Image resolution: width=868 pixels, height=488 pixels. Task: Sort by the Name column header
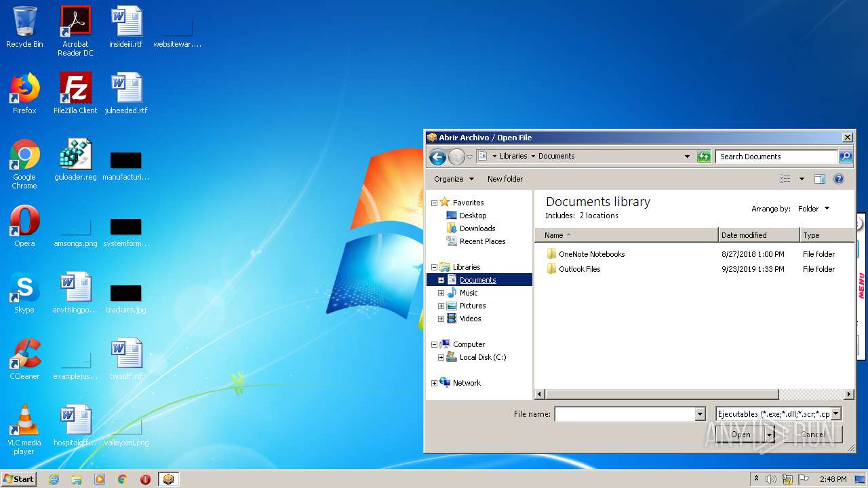tap(627, 235)
